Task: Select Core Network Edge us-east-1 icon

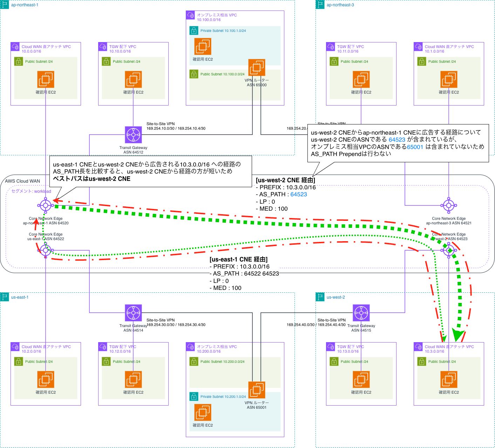Action: point(46,250)
